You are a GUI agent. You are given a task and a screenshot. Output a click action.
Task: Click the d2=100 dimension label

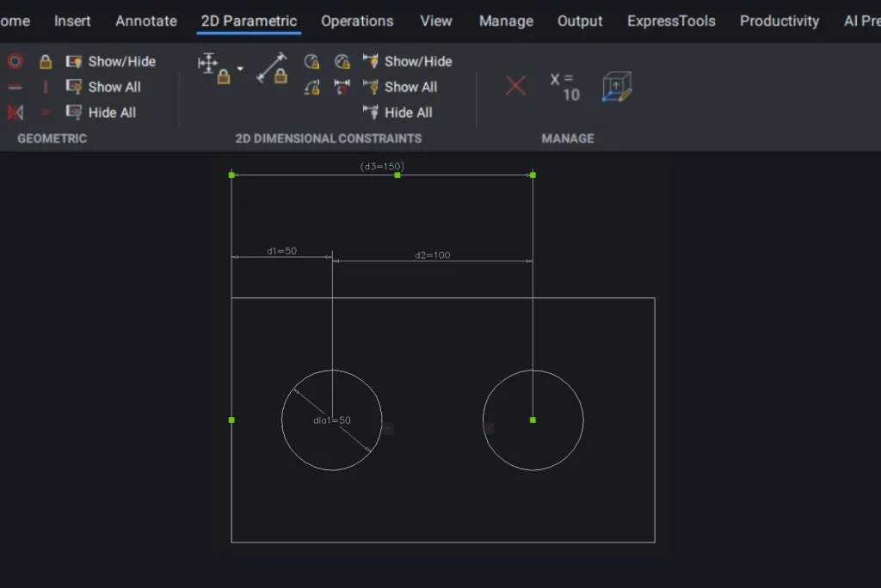click(433, 255)
